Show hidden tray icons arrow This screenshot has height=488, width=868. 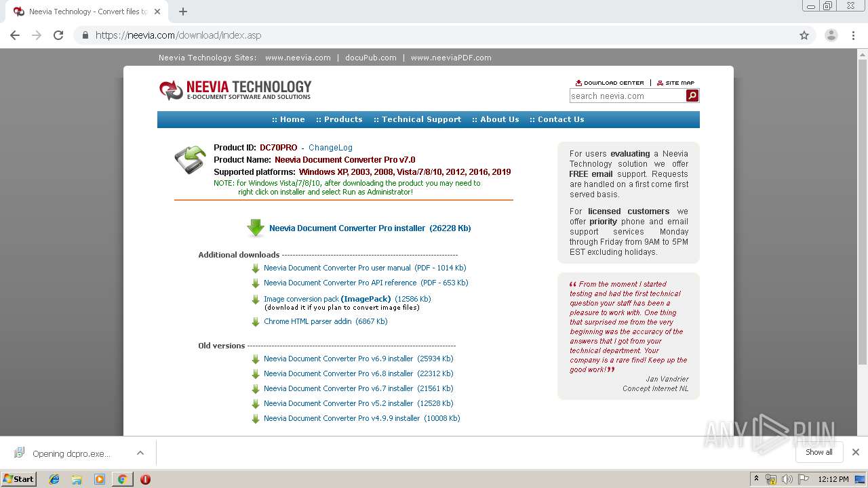pyautogui.click(x=756, y=479)
